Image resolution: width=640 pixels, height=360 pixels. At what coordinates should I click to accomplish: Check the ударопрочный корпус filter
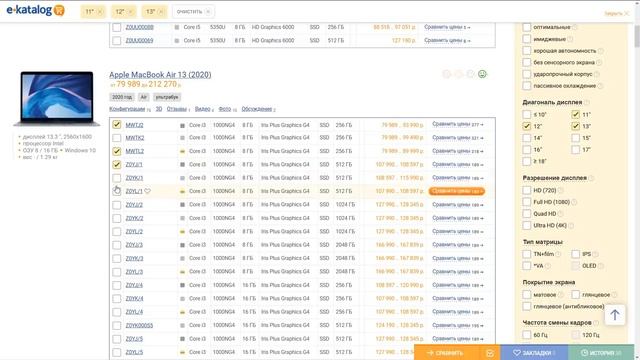click(527, 74)
